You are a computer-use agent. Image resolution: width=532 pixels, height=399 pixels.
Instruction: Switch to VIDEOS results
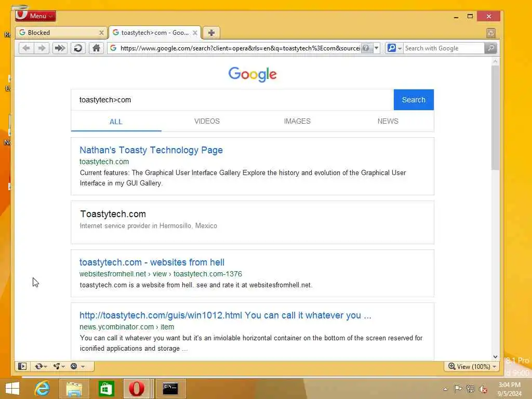tap(207, 121)
